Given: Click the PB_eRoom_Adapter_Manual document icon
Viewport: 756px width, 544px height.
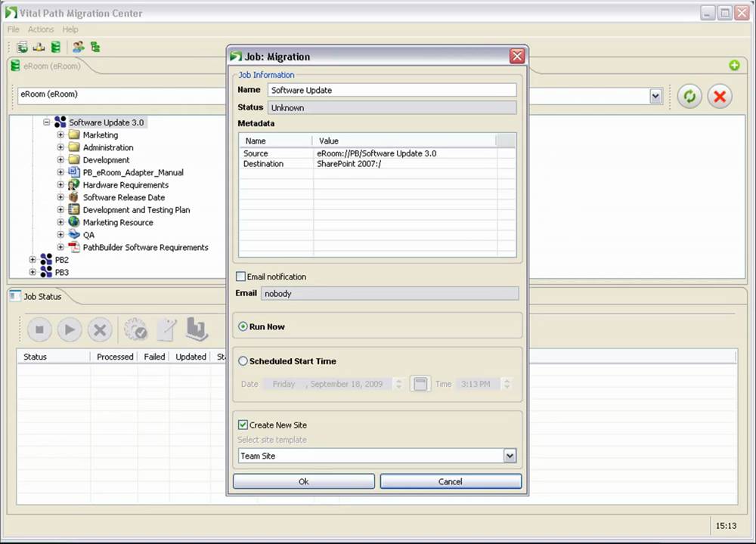Looking at the screenshot, I should click(74, 172).
